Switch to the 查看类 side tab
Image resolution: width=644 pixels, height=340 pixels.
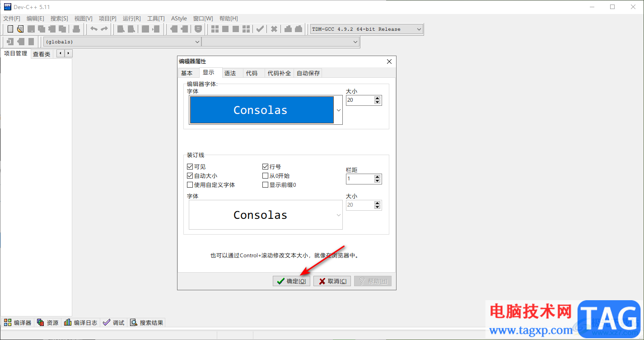(42, 54)
